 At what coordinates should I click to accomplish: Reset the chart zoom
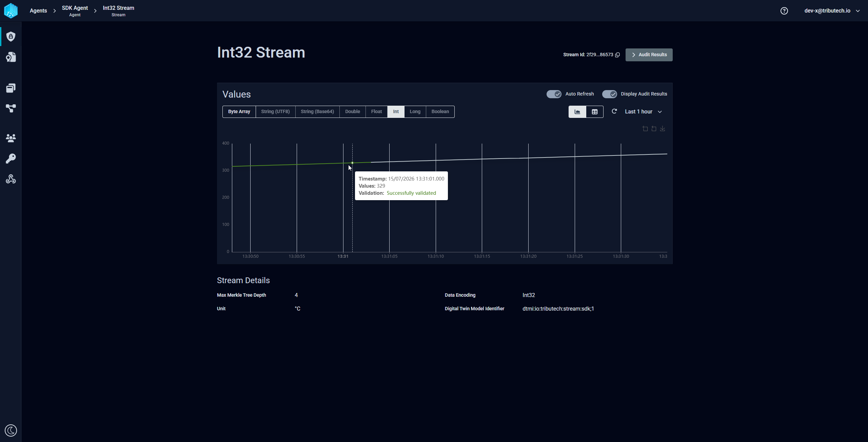[x=654, y=129]
